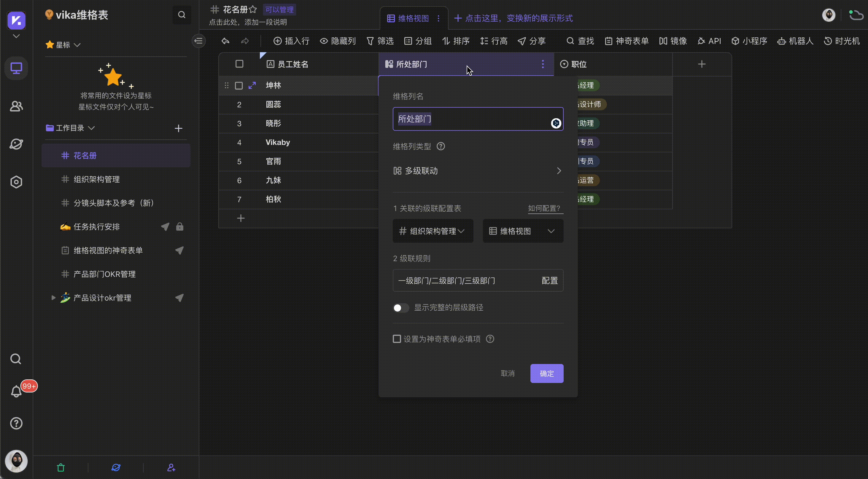868x479 pixels.
Task: Open the 机器人 robot panel
Action: tap(795, 41)
